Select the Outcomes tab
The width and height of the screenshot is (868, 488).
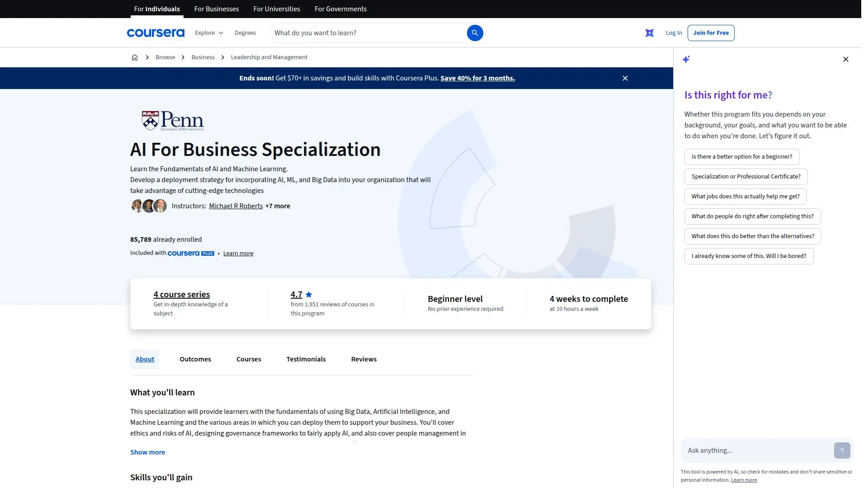click(195, 359)
